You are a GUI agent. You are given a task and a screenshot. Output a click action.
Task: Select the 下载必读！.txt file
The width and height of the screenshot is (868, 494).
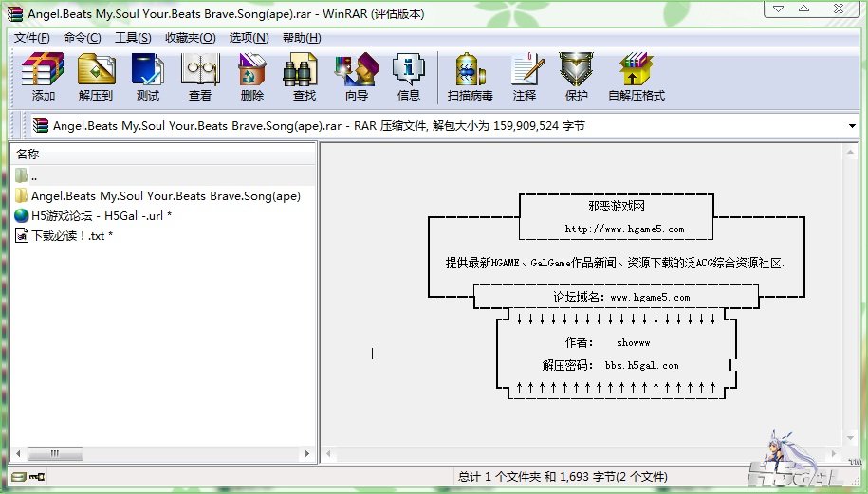tap(64, 236)
